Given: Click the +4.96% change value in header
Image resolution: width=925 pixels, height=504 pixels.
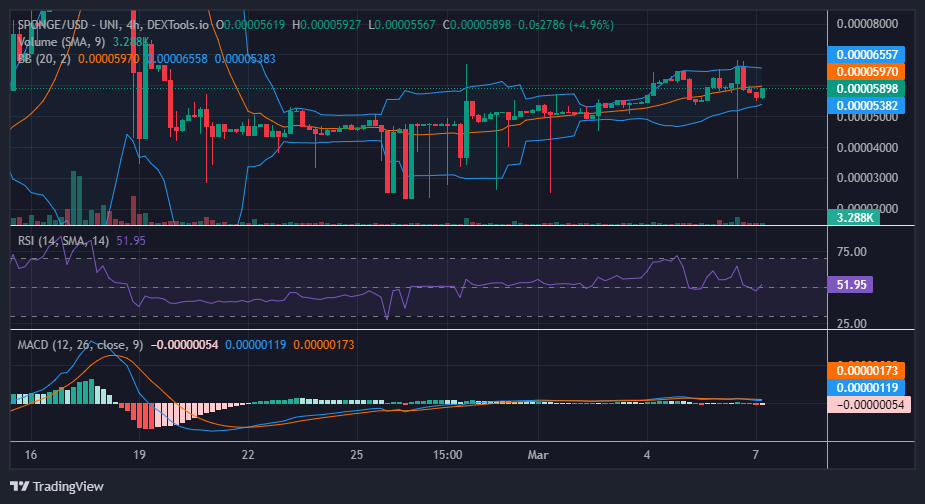Looking at the screenshot, I should pos(591,25).
